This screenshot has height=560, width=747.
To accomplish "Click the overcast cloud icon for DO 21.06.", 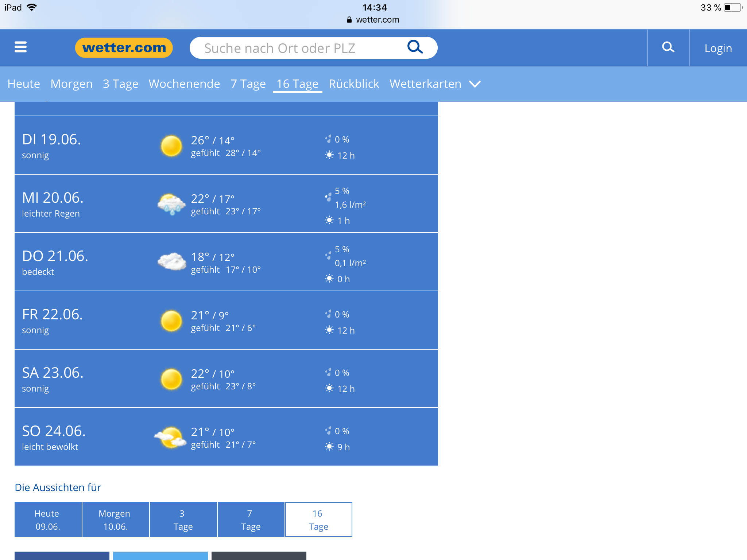I will pos(171,262).
